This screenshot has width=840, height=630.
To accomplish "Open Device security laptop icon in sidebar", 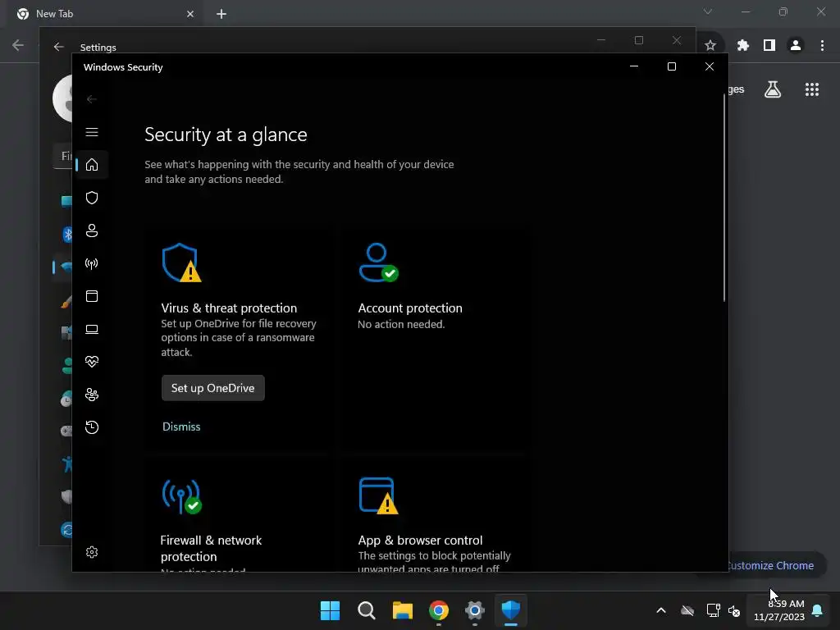I will click(x=92, y=329).
